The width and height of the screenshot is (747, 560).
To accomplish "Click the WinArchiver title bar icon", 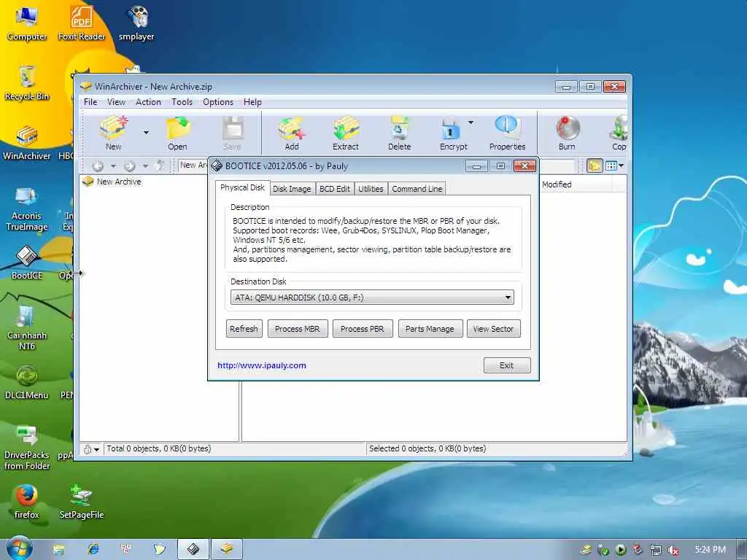I will (86, 86).
